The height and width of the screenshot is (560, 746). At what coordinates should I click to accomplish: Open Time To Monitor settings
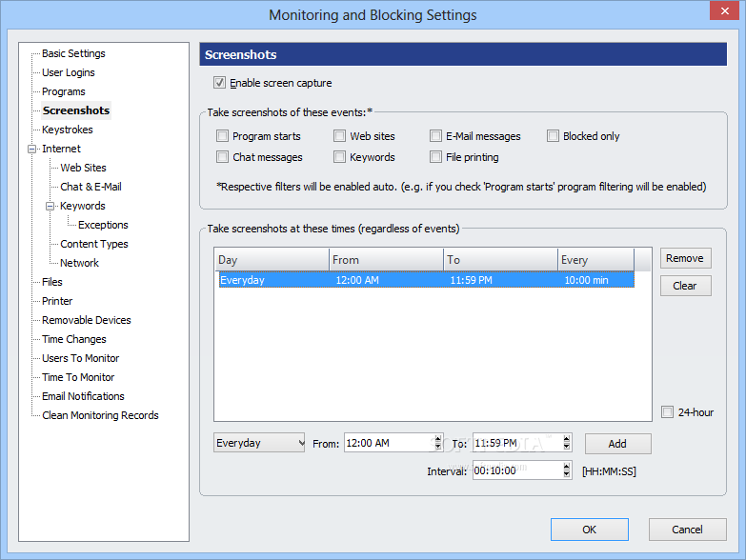(x=78, y=377)
